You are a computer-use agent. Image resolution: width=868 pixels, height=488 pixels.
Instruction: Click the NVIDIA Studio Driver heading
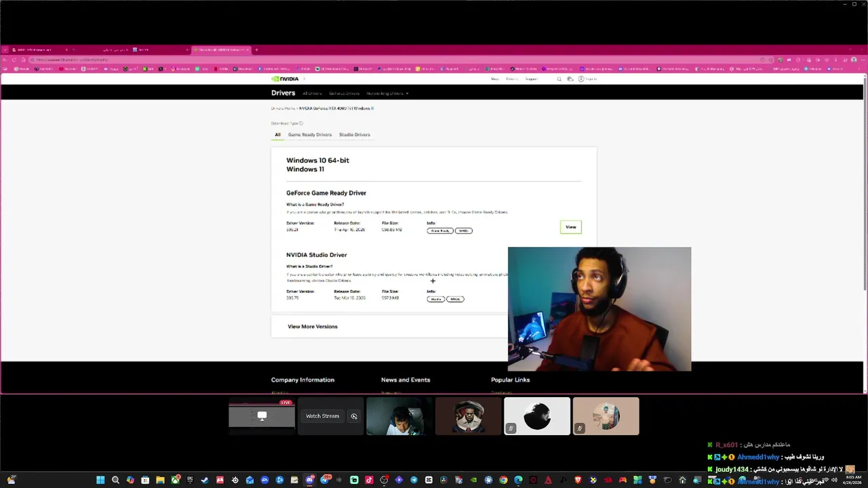(x=317, y=255)
